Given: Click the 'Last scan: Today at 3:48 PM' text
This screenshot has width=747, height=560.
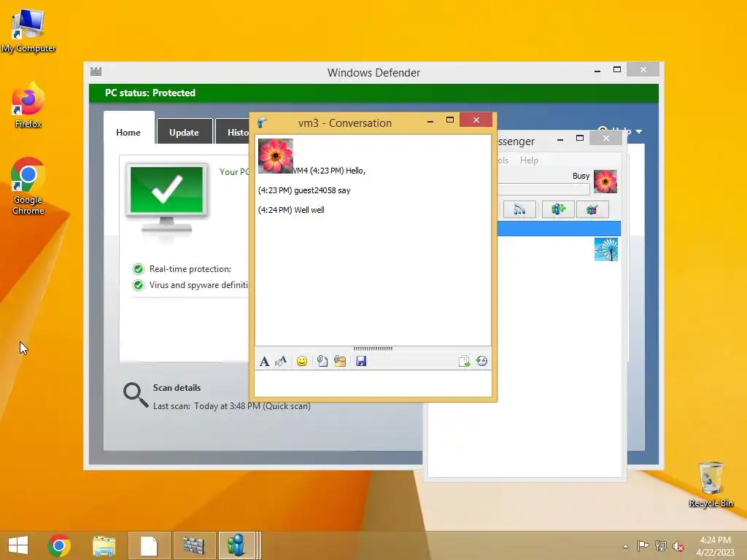Looking at the screenshot, I should pos(206,406).
